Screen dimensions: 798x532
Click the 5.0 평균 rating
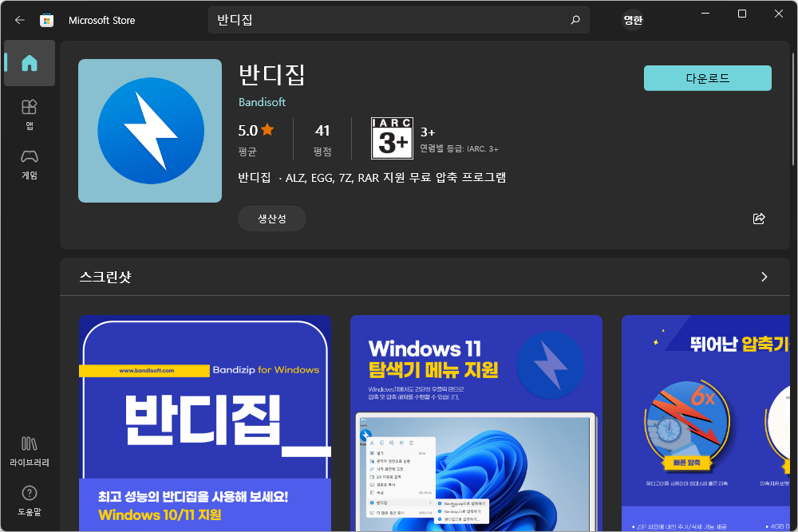pos(256,140)
